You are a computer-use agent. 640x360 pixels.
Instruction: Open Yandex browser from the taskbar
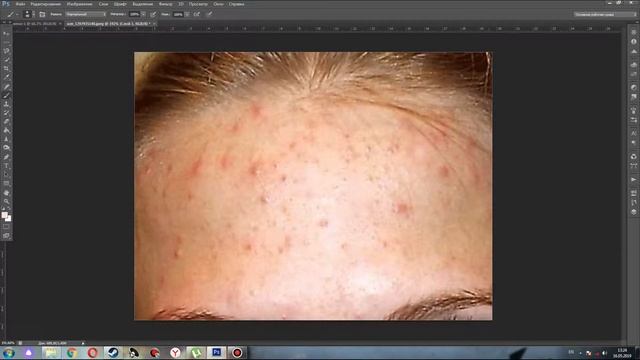[x=175, y=353]
